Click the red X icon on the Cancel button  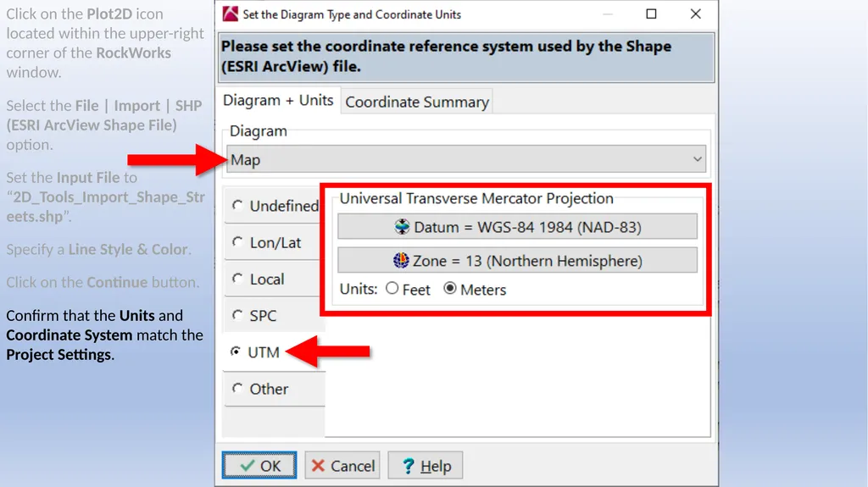click(x=318, y=466)
